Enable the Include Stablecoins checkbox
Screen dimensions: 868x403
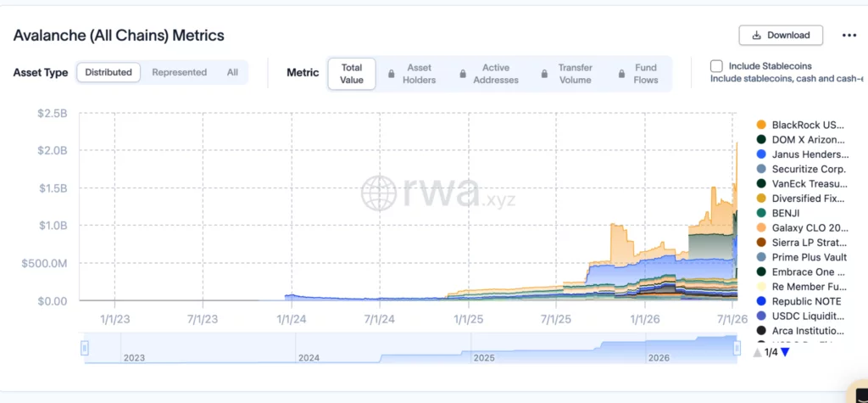(716, 66)
